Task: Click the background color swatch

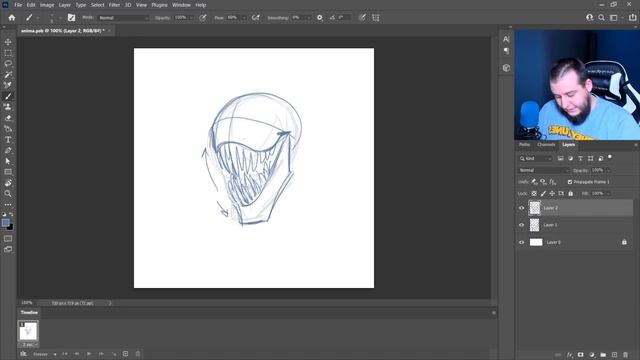Action: point(10,227)
